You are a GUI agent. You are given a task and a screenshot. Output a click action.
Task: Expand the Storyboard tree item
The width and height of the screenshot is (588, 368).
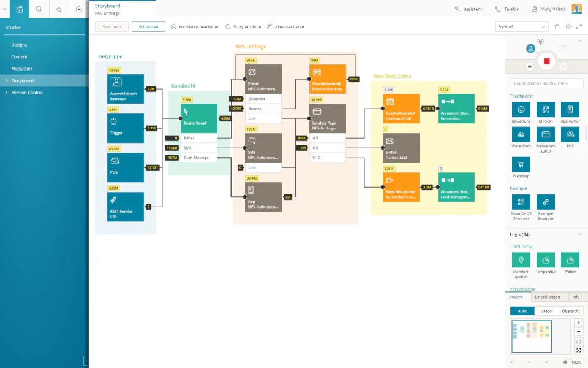pyautogui.click(x=6, y=81)
